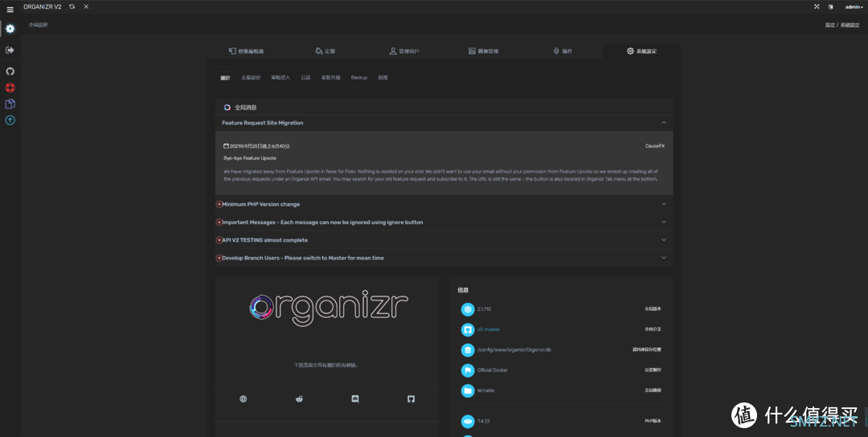
Task: Click the small icon left of admin
Action: pos(830,6)
